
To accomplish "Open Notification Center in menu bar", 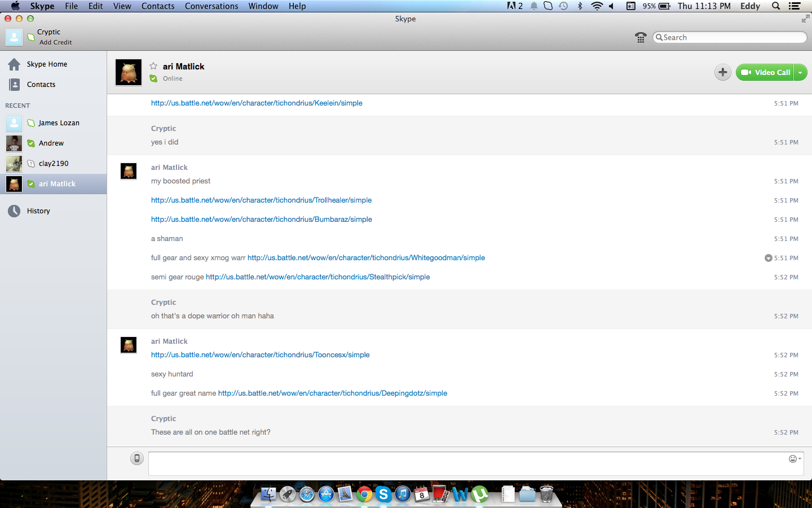I will (x=795, y=6).
